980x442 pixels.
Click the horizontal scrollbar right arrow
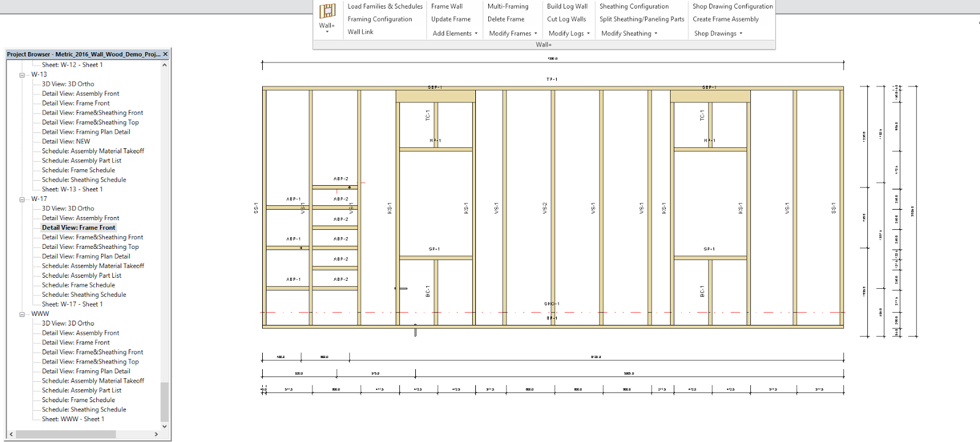pos(156,434)
